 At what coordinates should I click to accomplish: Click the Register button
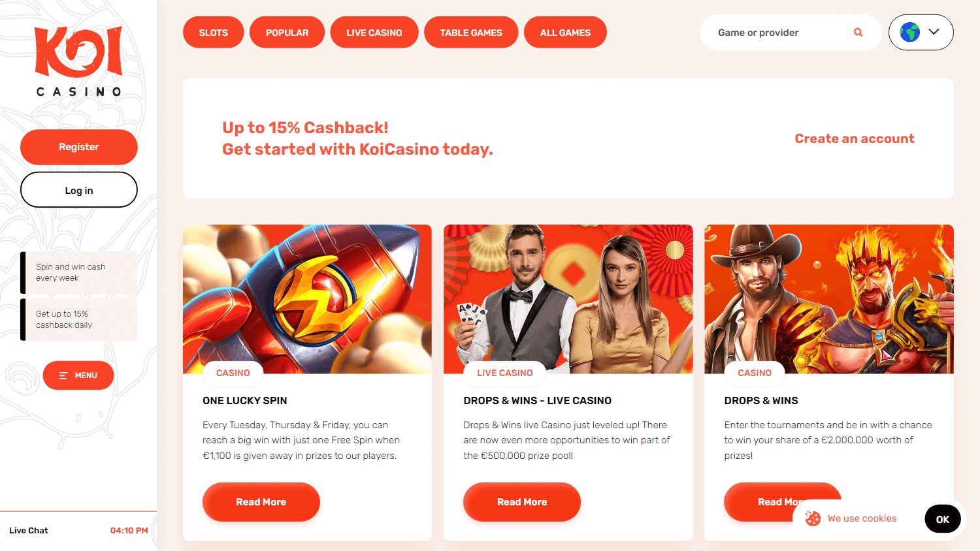click(x=79, y=147)
